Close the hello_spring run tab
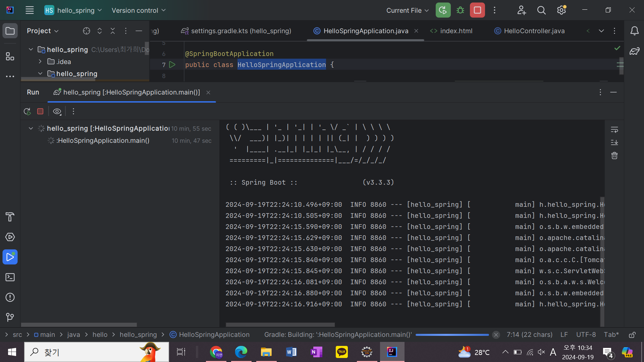The height and width of the screenshot is (362, 644). coord(208,93)
